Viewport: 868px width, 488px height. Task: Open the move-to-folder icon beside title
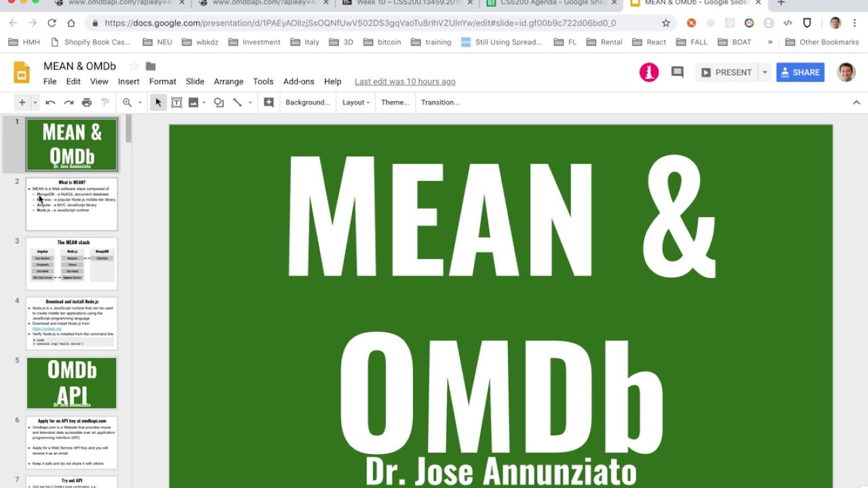point(151,66)
